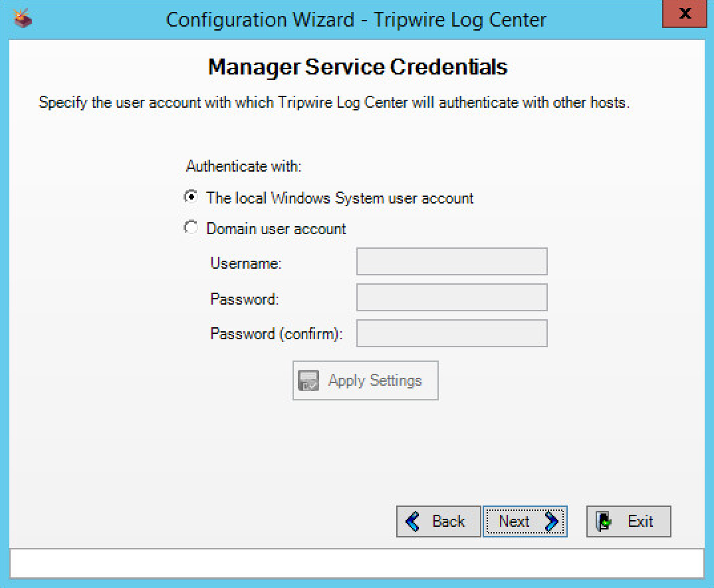Image resolution: width=714 pixels, height=588 pixels.
Task: Click the Username input field
Action: (451, 262)
